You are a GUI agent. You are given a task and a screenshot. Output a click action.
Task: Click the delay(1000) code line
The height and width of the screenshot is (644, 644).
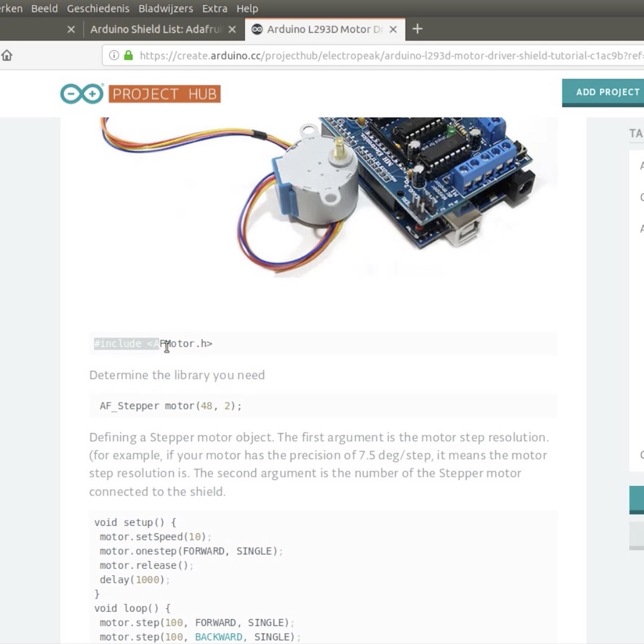tap(135, 580)
